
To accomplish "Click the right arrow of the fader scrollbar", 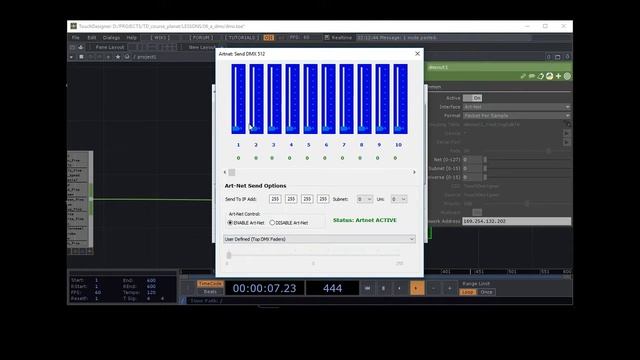I will (x=414, y=172).
